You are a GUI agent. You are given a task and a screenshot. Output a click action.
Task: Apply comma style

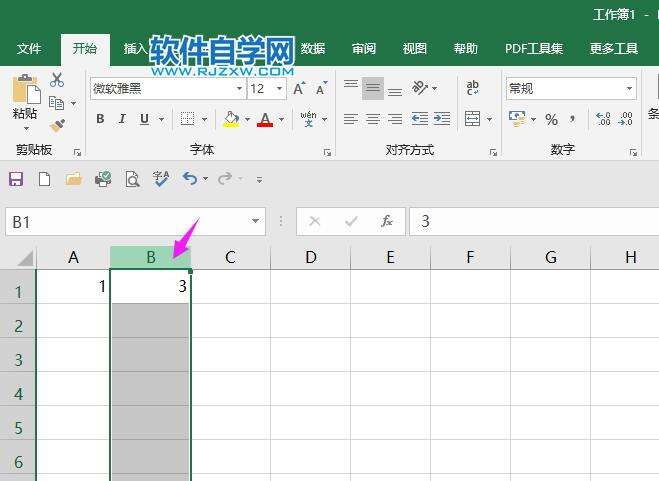pos(572,119)
